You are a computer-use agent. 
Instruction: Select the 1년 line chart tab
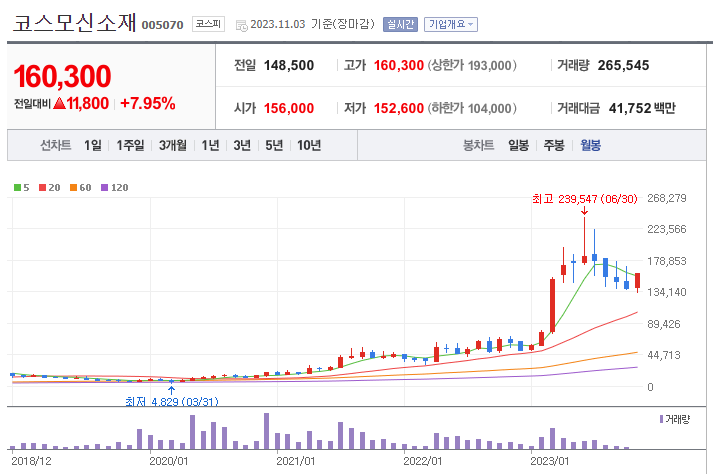pos(211,146)
